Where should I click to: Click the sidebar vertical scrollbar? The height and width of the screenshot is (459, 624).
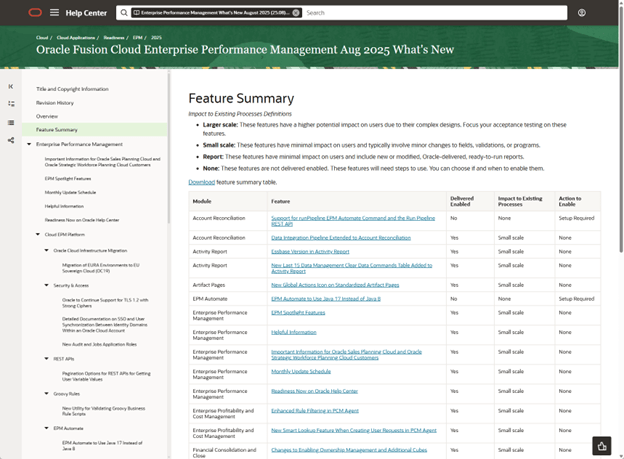coord(168,200)
